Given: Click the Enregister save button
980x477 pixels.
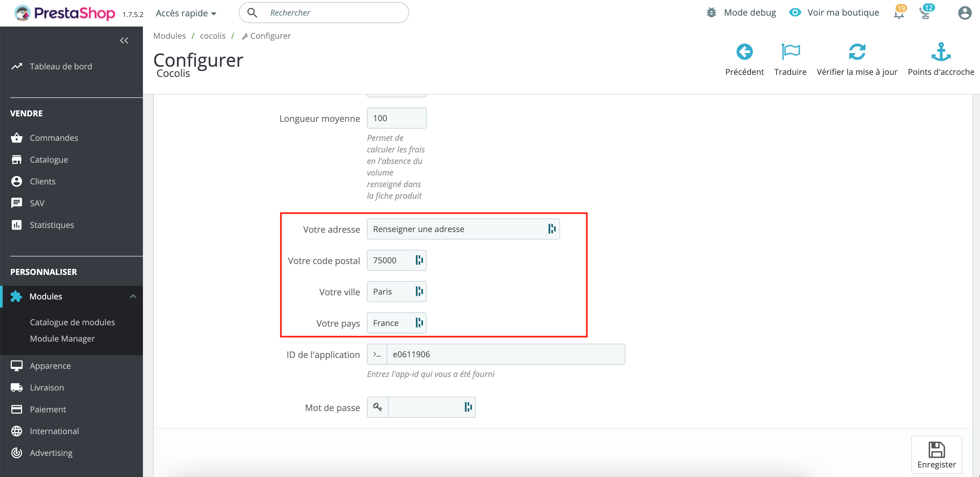Looking at the screenshot, I should point(936,455).
